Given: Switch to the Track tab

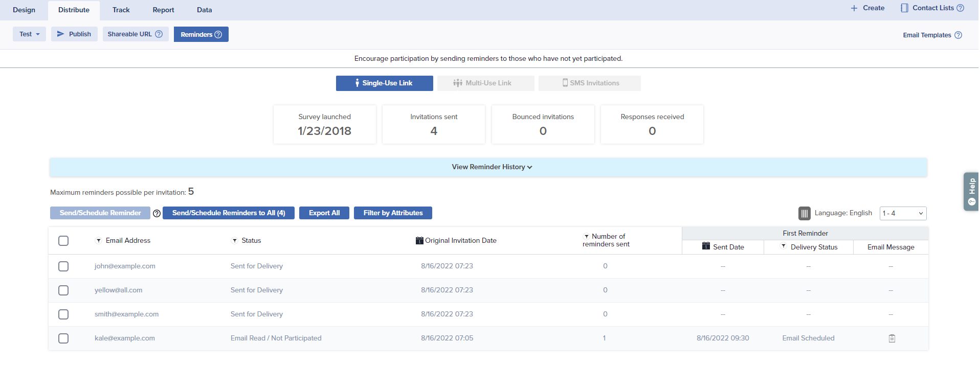Looking at the screenshot, I should [121, 10].
